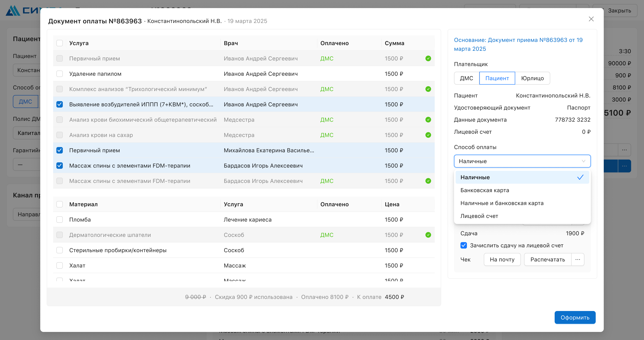The image size is (644, 340).
Task: Collapse the Способ оплаты dropdown showing Наличные
Action: pos(522,161)
